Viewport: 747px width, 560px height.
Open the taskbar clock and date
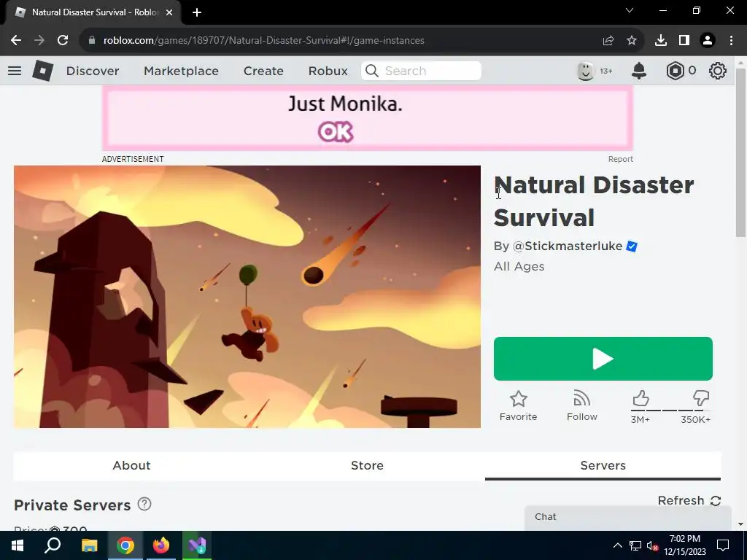(685, 545)
